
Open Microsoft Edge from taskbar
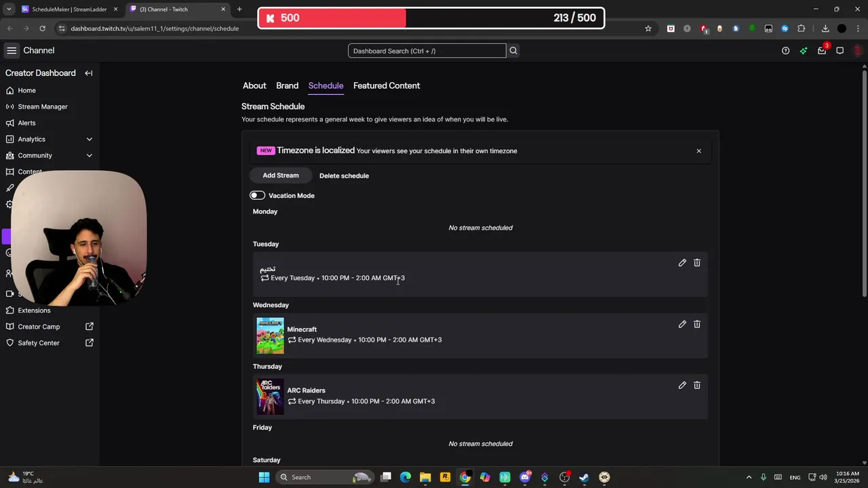406,477
